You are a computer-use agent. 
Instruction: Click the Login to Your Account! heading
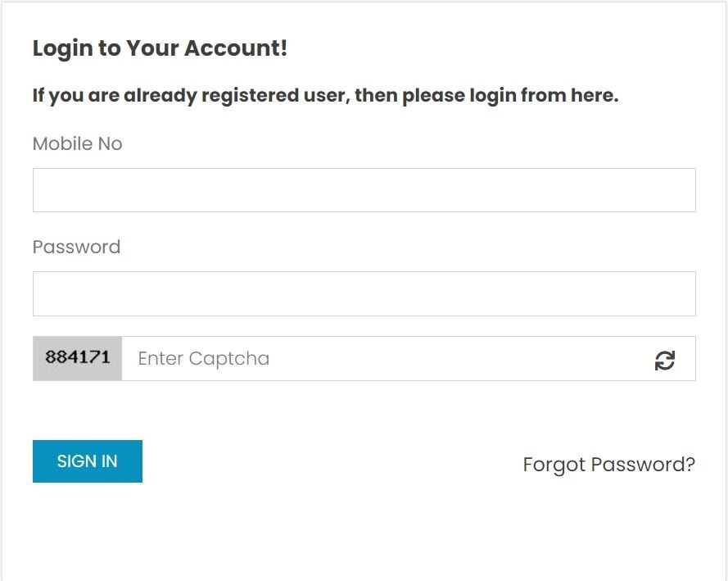[160, 48]
